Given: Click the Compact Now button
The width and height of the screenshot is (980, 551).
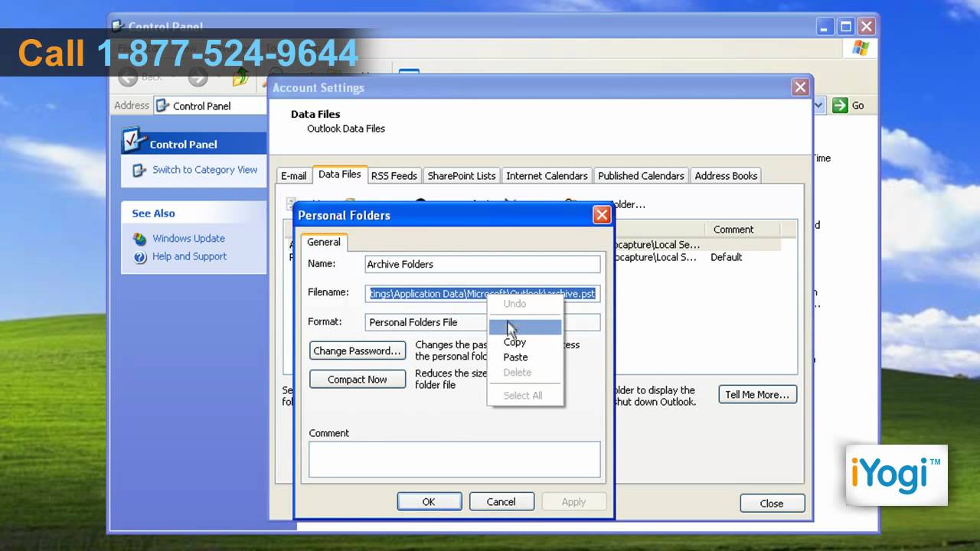Looking at the screenshot, I should coord(358,380).
